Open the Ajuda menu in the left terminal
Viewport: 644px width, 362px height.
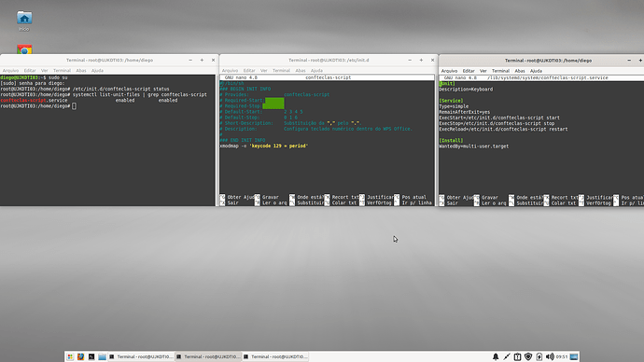pos(97,71)
